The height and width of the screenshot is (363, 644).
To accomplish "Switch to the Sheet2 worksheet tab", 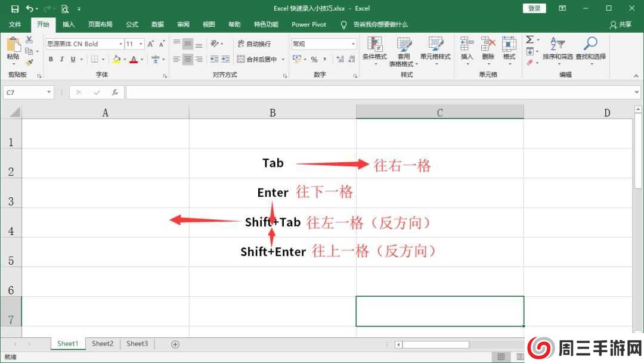I will [x=103, y=344].
